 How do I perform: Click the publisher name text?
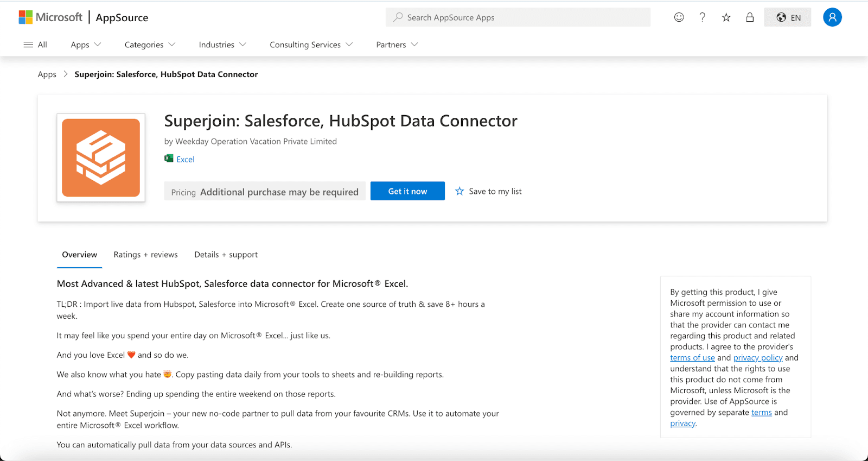pyautogui.click(x=256, y=142)
